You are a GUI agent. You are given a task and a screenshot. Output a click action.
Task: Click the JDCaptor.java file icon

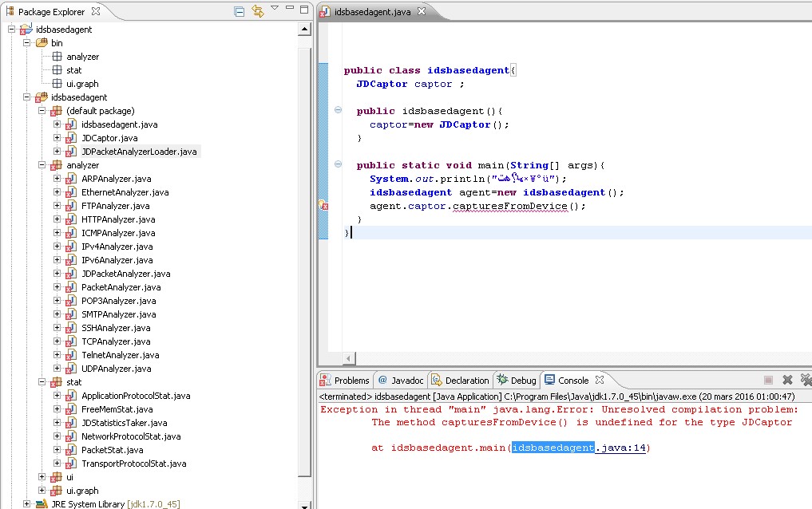tap(71, 138)
